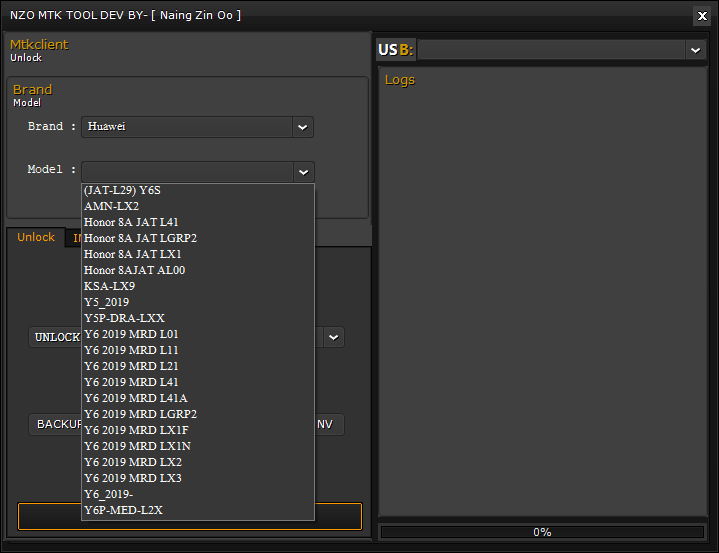Pick Honor 8A JAT LGRP2 entry
Image resolution: width=719 pixels, height=553 pixels.
tap(140, 238)
